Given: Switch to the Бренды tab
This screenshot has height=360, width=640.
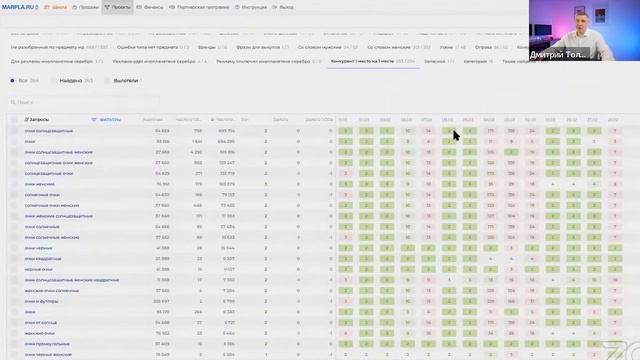Looking at the screenshot, I should (212, 47).
